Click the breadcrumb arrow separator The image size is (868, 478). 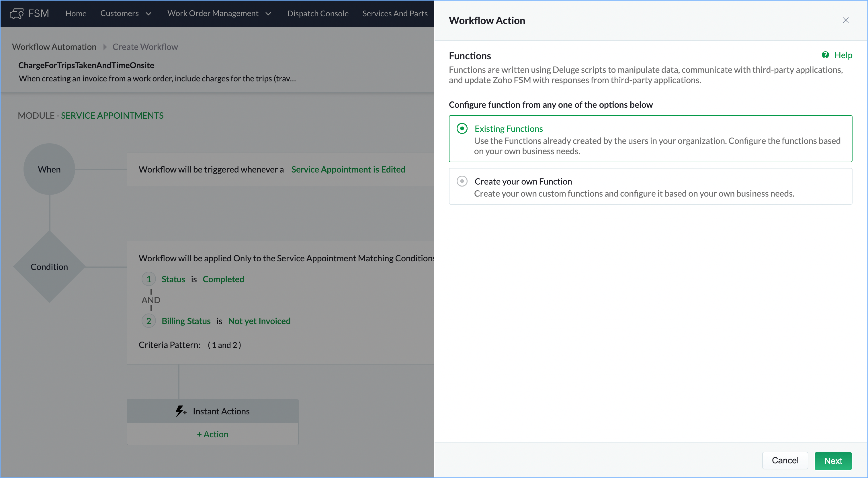tap(105, 47)
